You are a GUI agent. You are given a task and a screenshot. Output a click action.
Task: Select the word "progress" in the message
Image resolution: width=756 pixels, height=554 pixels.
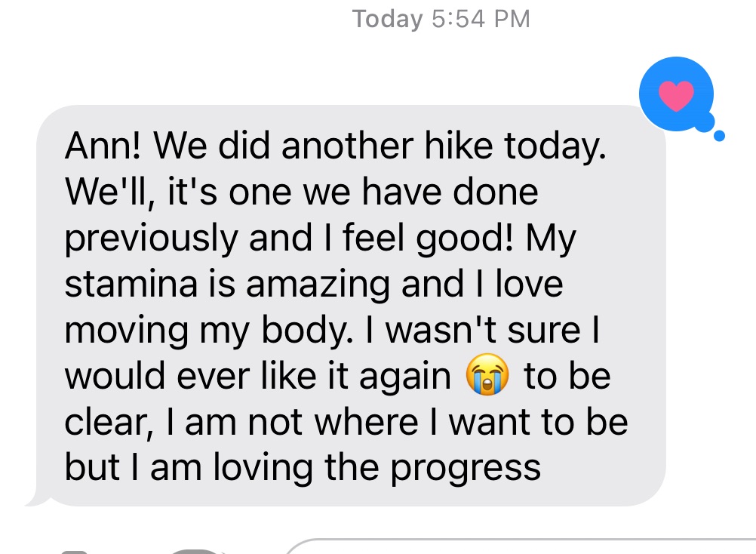point(465,469)
